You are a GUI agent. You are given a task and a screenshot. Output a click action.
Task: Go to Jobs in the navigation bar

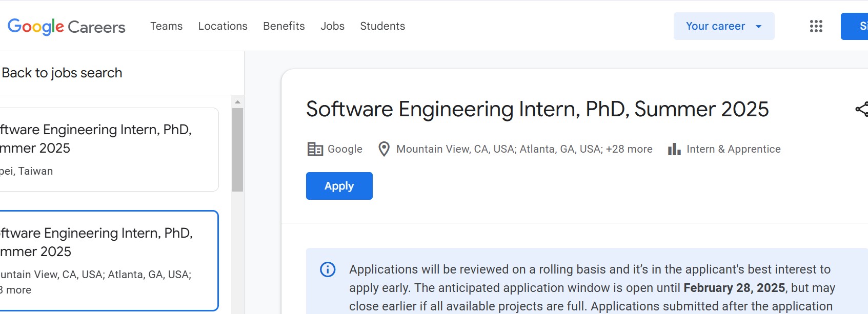[x=332, y=26]
